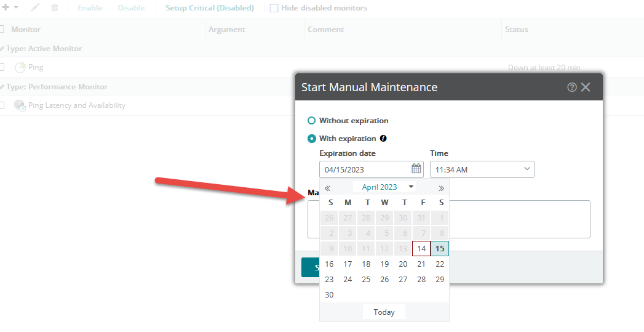Click Ping Latency and Availability text
644x332 pixels.
[x=77, y=105]
